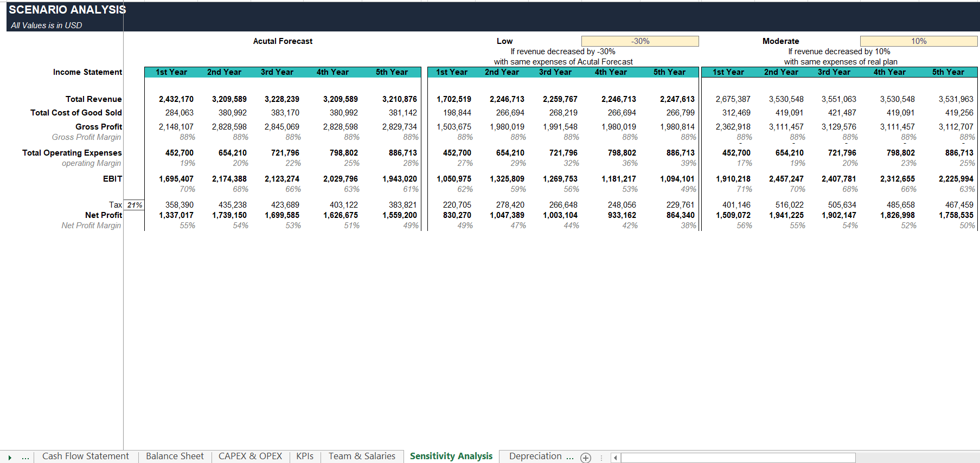
Task: Select Moderate tax value 401,146
Action: click(736, 205)
